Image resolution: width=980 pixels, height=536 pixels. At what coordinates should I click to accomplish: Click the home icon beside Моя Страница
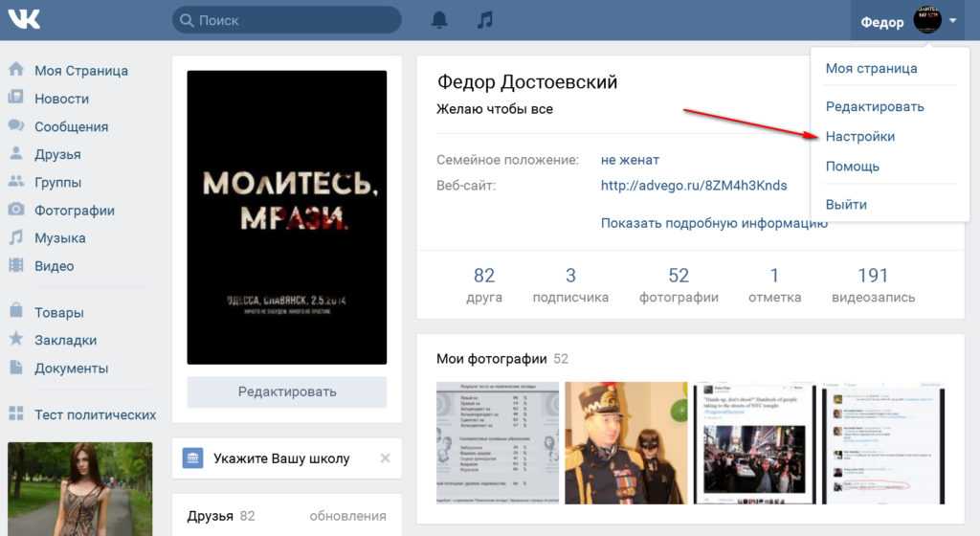pyautogui.click(x=16, y=69)
